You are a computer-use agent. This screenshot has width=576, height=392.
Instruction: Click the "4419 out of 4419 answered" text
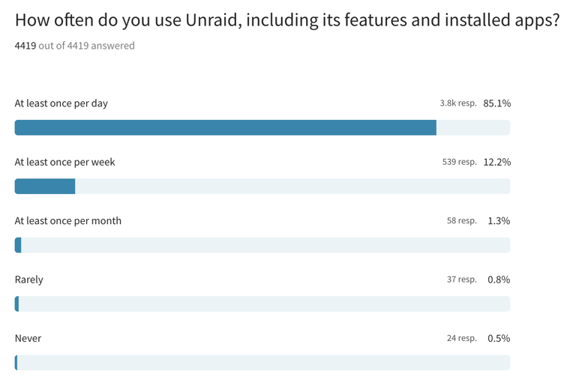[75, 46]
